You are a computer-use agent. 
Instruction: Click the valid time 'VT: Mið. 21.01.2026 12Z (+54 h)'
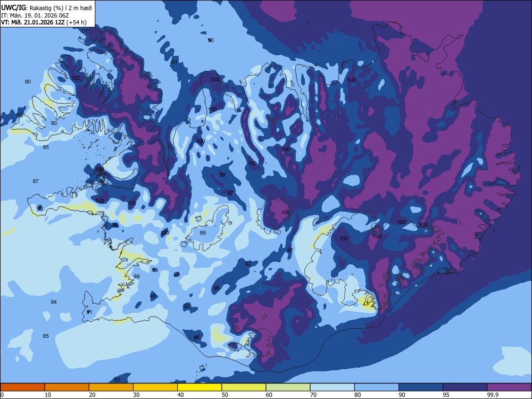point(44,22)
